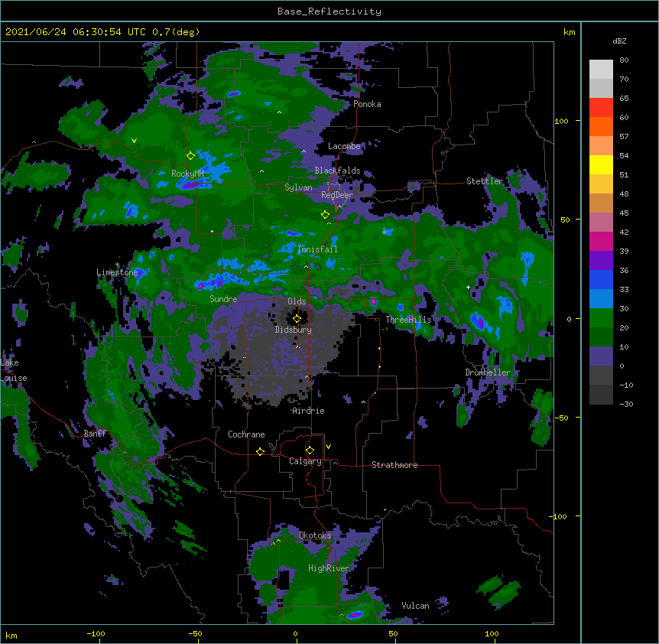The height and width of the screenshot is (644, 659).
Task: Click the yellow diamond marker beside RockyMH
Action: 190,156
